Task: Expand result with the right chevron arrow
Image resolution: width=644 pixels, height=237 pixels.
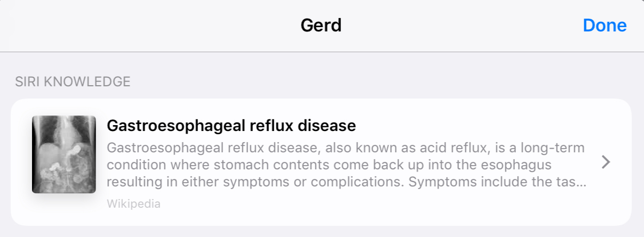Action: 606,162
